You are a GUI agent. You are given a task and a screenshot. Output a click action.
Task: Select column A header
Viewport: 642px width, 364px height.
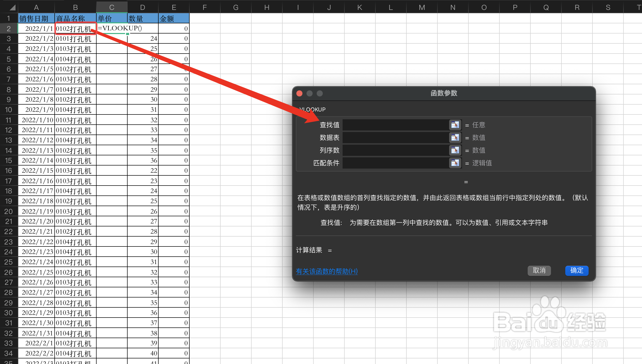tap(36, 7)
